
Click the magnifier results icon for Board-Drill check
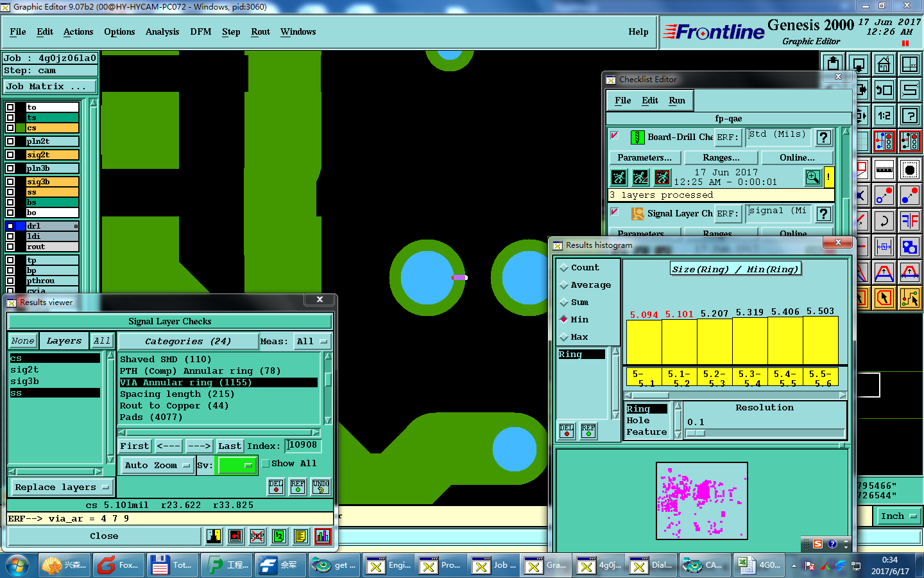[812, 177]
